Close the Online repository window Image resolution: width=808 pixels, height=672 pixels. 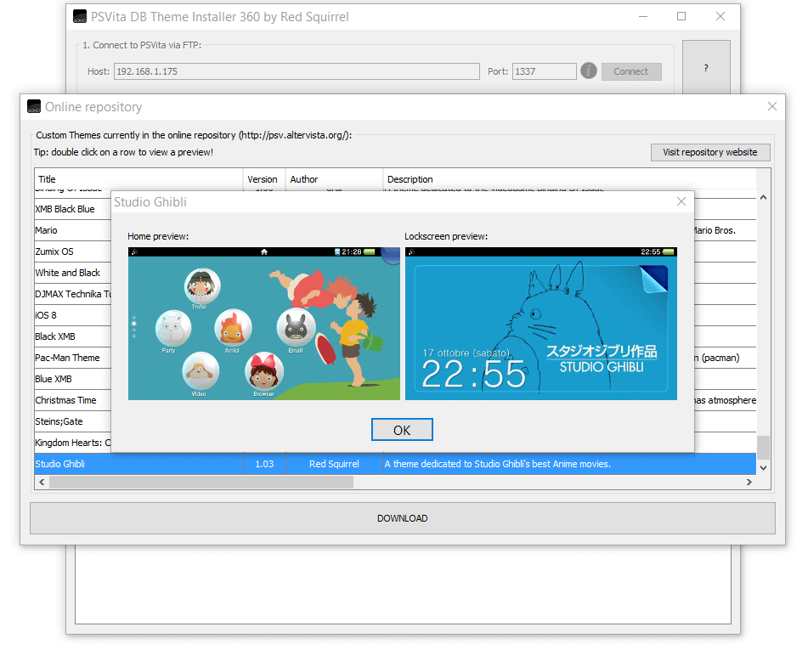pos(771,107)
